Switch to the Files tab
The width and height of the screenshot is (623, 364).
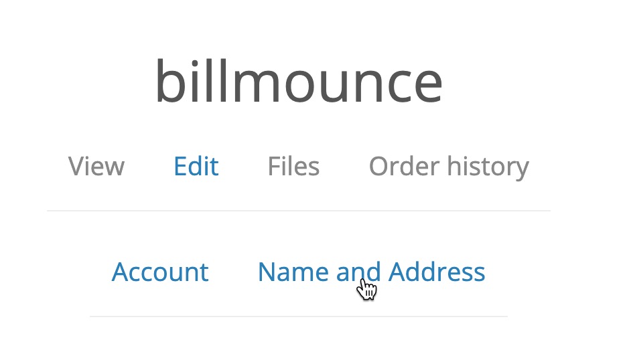(293, 166)
